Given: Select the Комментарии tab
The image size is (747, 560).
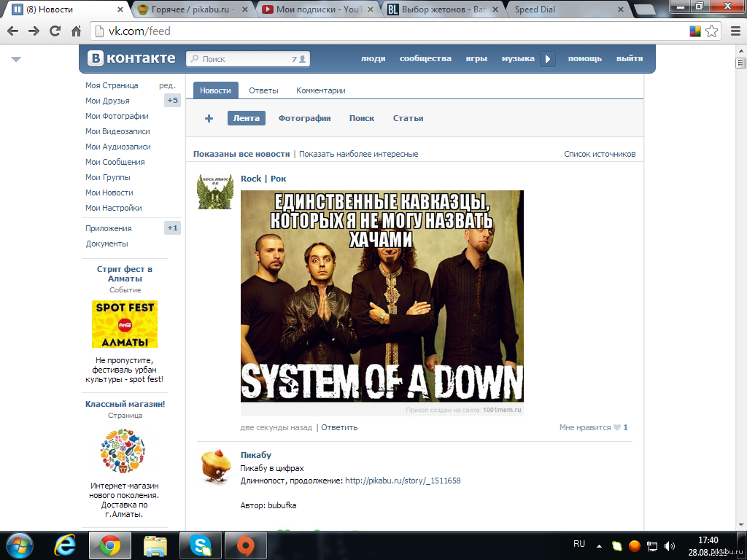Looking at the screenshot, I should pyautogui.click(x=321, y=90).
